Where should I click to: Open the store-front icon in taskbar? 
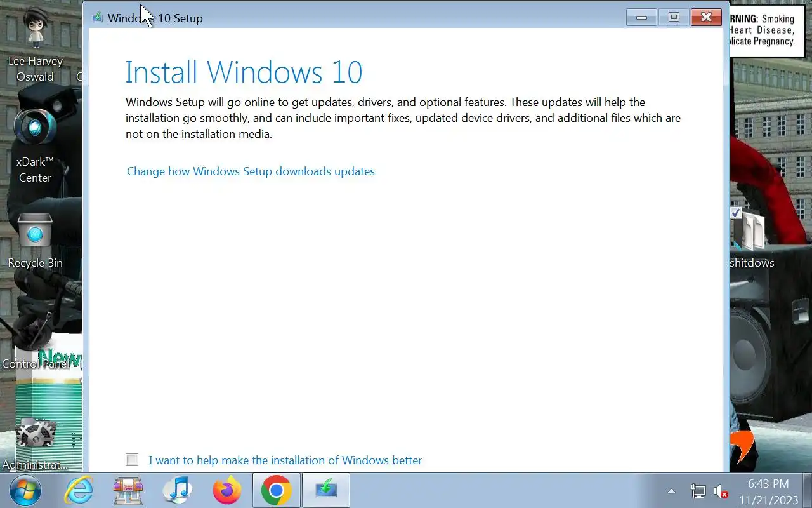pyautogui.click(x=128, y=490)
